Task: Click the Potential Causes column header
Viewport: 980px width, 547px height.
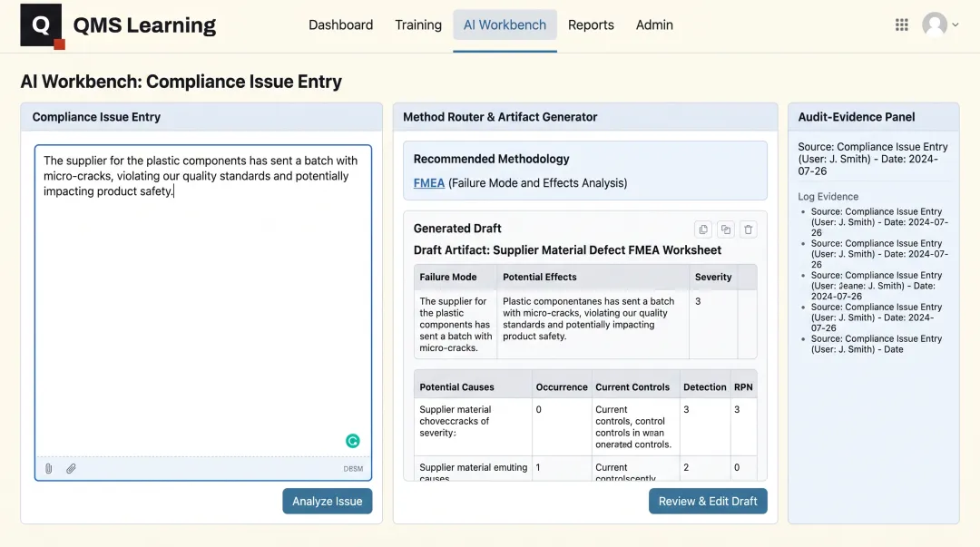Action: (x=473, y=387)
